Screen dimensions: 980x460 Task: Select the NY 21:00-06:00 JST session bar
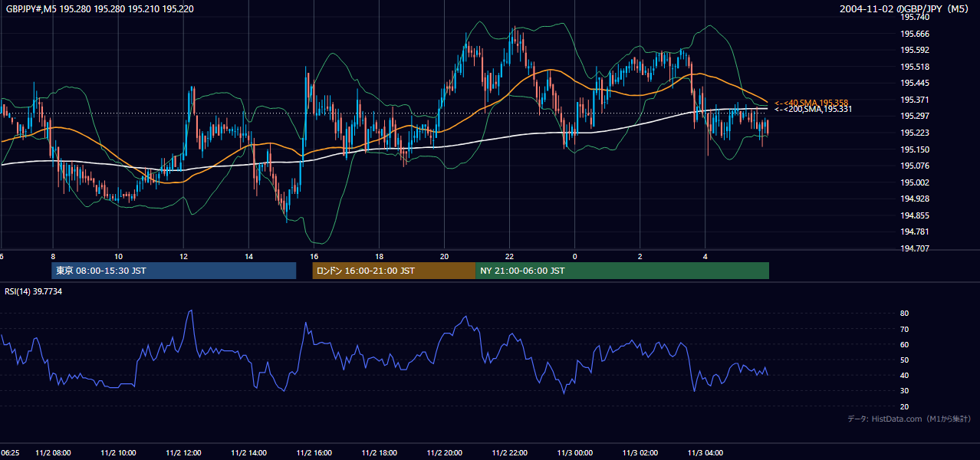coord(622,271)
